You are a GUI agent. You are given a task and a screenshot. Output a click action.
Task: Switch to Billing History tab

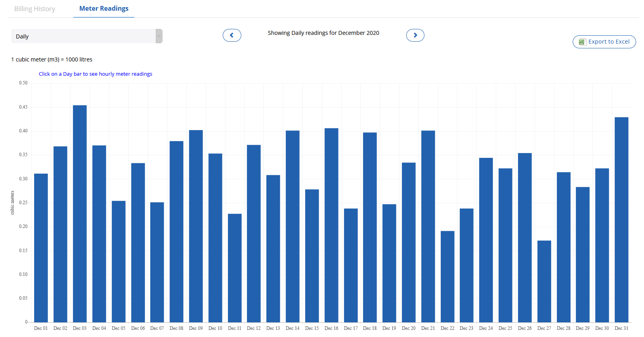(x=35, y=9)
